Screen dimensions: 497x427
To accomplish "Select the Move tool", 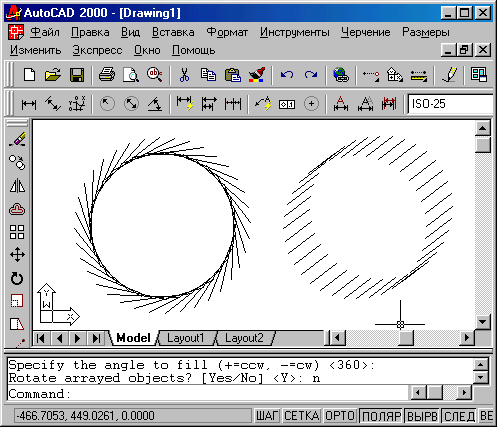I will (x=17, y=255).
